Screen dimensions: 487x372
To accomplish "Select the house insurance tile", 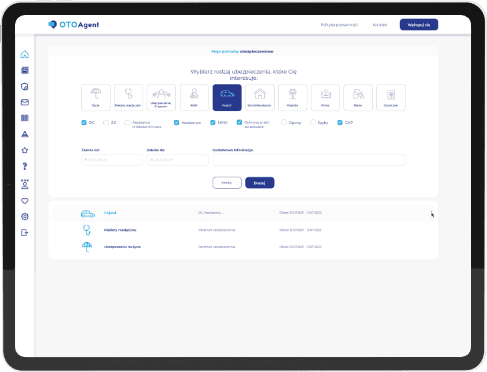I will (x=260, y=97).
